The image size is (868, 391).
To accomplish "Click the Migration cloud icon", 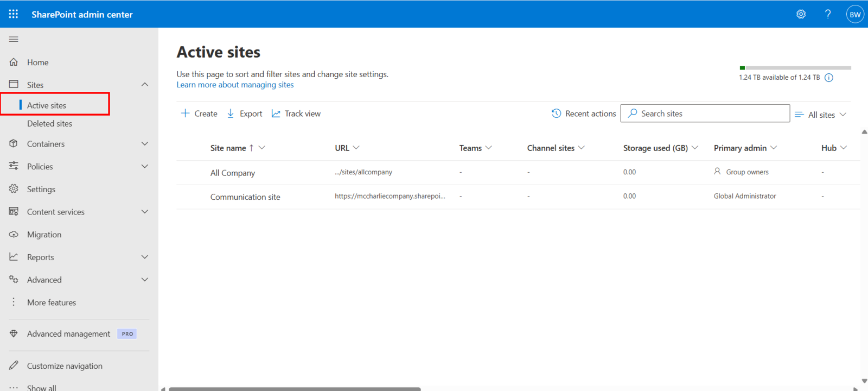I will click(14, 234).
